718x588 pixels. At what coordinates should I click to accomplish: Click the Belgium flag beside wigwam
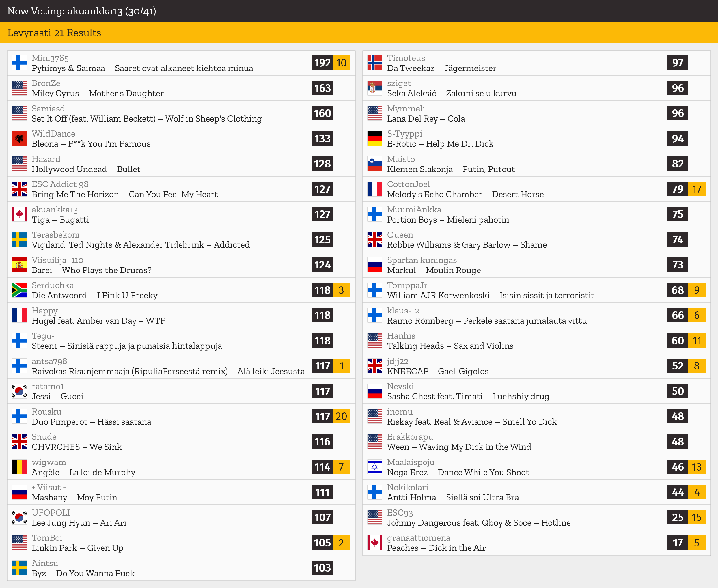pyautogui.click(x=19, y=467)
